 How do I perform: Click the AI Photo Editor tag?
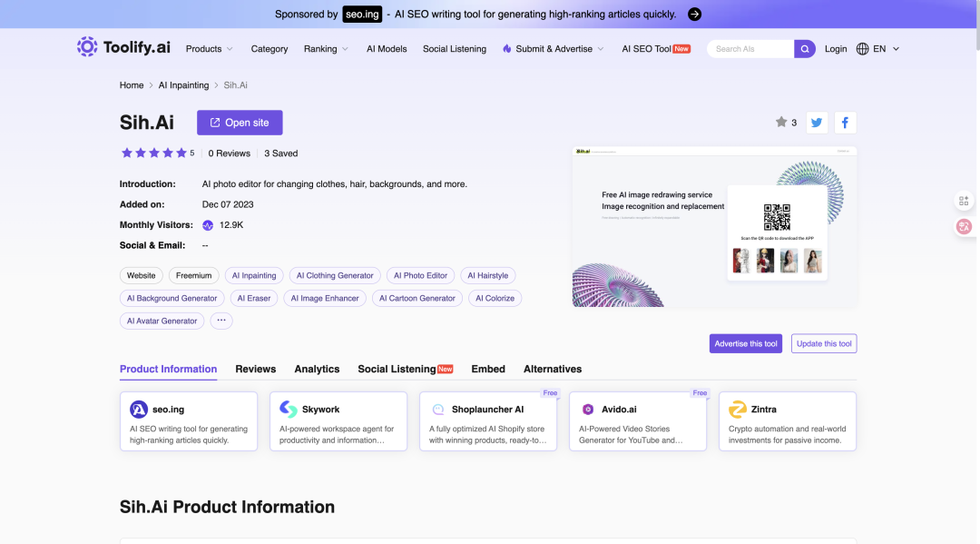(421, 275)
